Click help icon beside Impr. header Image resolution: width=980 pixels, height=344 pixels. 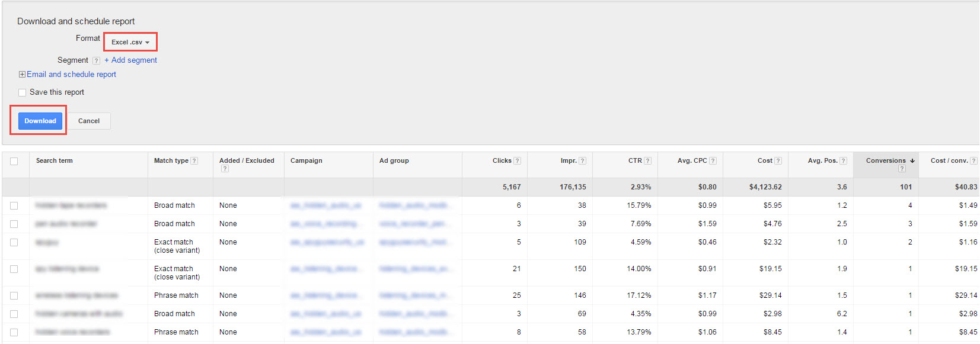click(582, 161)
